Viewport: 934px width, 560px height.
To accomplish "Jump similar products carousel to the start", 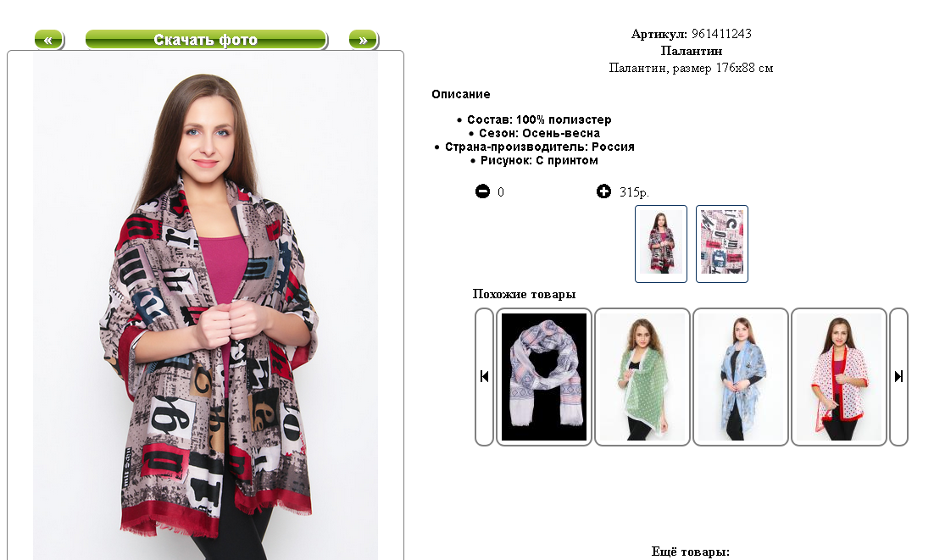I will [484, 376].
